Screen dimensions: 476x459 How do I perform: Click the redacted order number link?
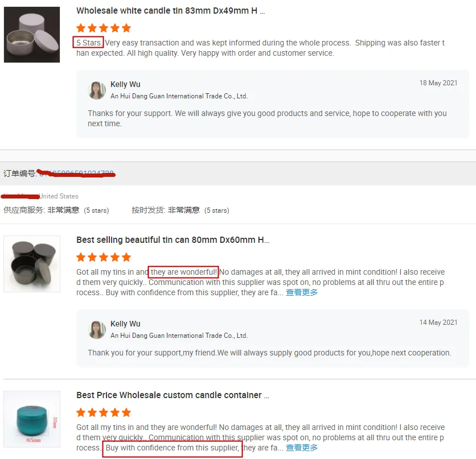tap(76, 173)
